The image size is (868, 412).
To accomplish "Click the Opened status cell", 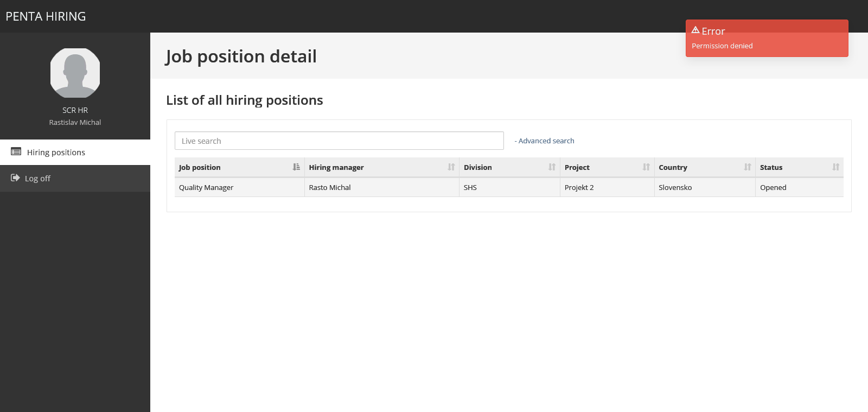I will 773,187.
